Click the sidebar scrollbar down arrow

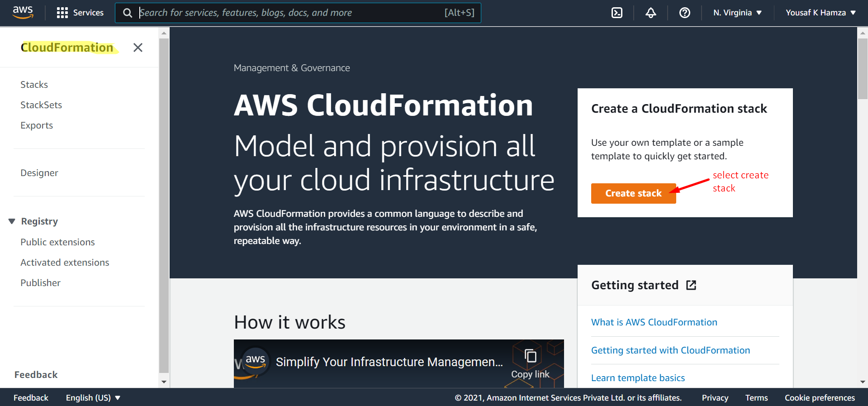(x=164, y=382)
